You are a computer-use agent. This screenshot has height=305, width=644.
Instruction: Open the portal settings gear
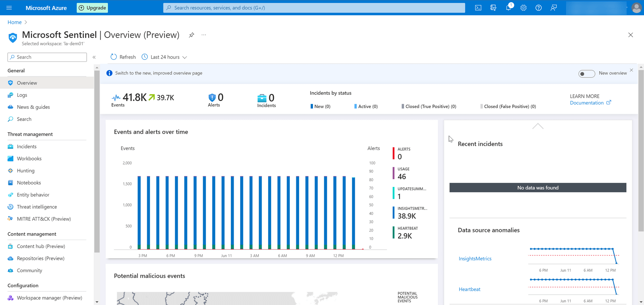point(524,8)
